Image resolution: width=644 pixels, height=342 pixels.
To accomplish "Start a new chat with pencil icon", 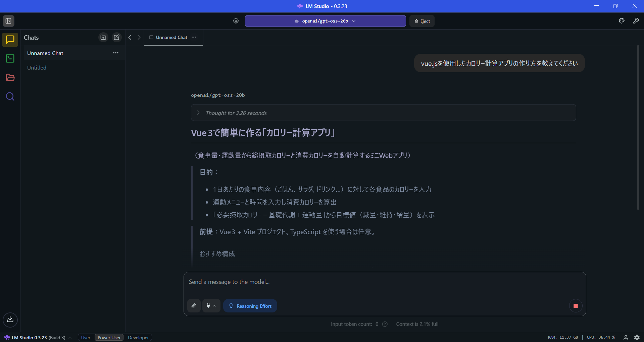I will (x=116, y=37).
